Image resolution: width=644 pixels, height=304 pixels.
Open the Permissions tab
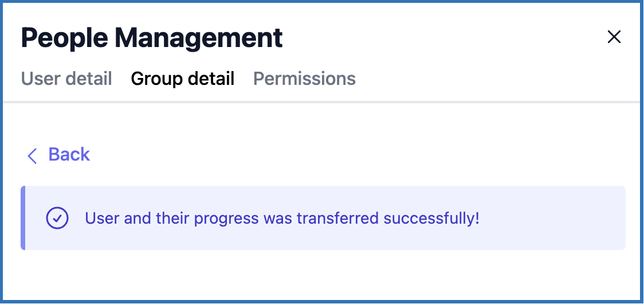coord(304,79)
